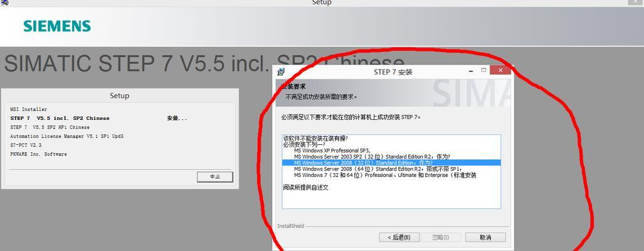Click the installer icon in STEP 7 安装 title bar

pyautogui.click(x=281, y=72)
